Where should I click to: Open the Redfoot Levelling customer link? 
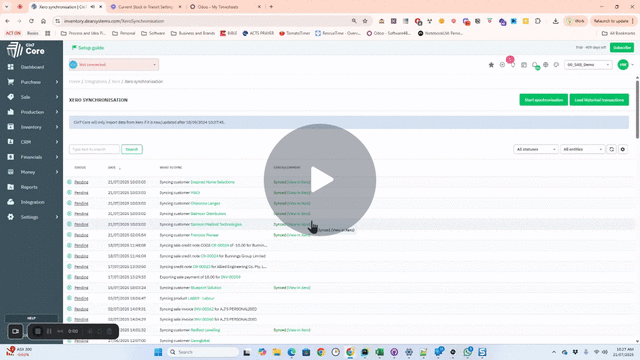pos(205,330)
